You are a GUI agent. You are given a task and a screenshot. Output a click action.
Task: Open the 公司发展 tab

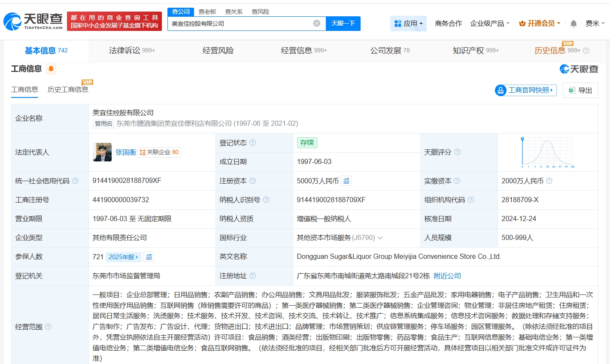point(390,51)
